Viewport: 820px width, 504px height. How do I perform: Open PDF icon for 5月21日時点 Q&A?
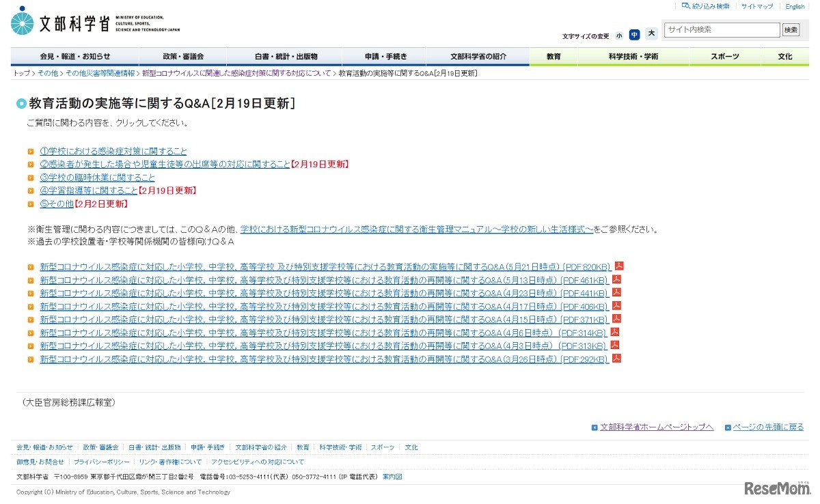click(x=619, y=266)
